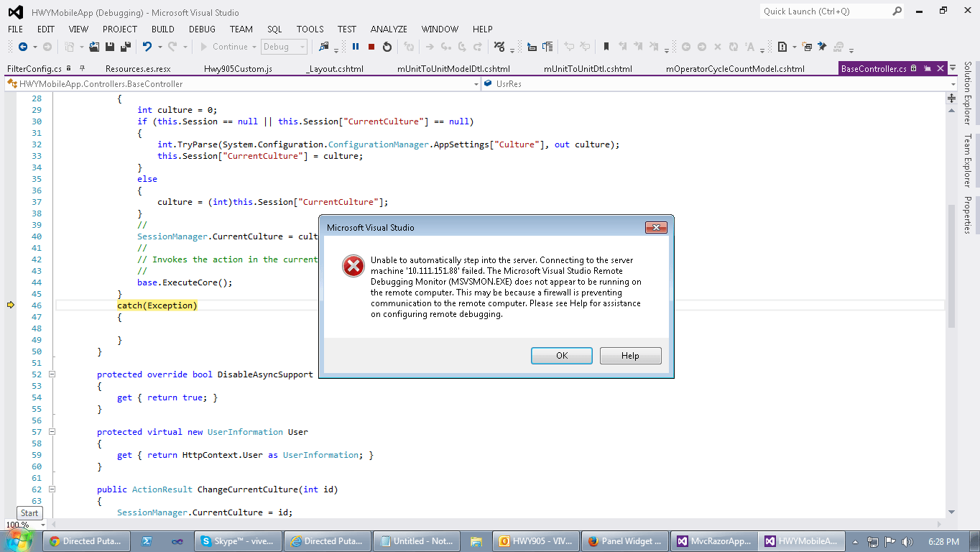Image resolution: width=980 pixels, height=552 pixels.
Task: Collapse the outlining at line 52
Action: pyautogui.click(x=52, y=374)
